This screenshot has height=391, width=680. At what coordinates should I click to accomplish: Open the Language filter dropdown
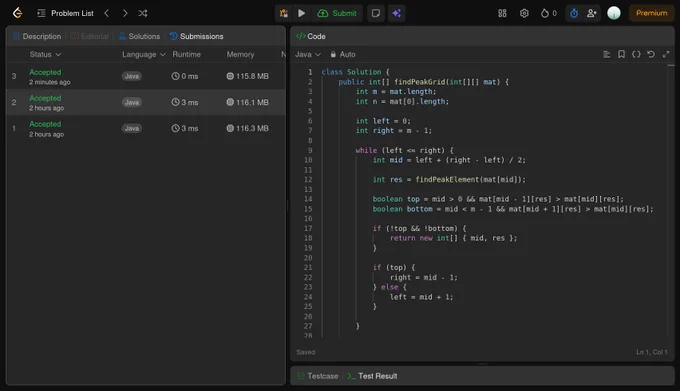coord(144,54)
